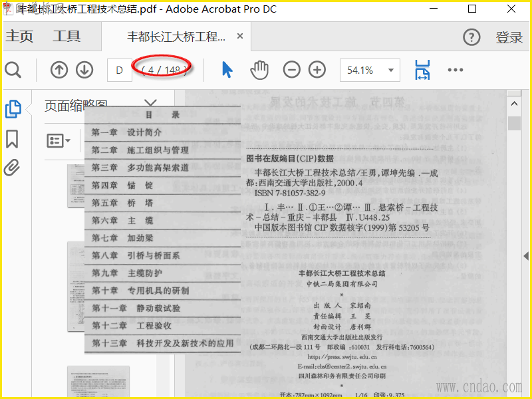532x399 pixels.
Task: Click 第九章 主缆防护 entry
Action: tap(126, 273)
